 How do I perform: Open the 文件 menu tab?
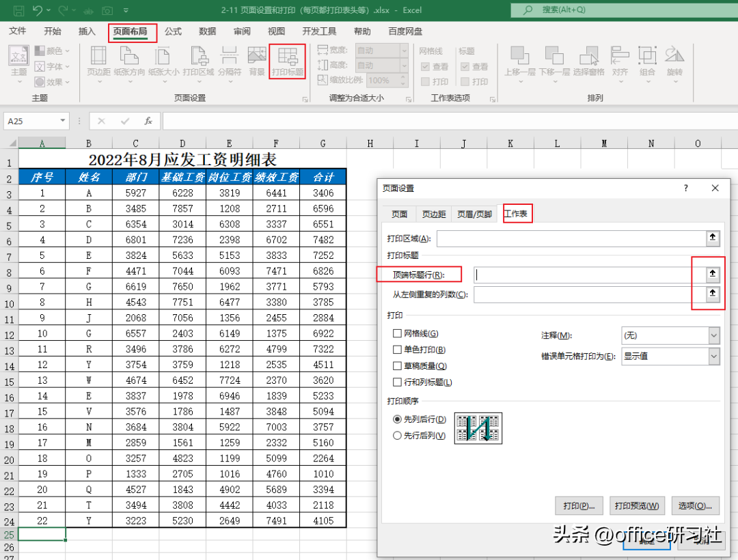pos(17,31)
